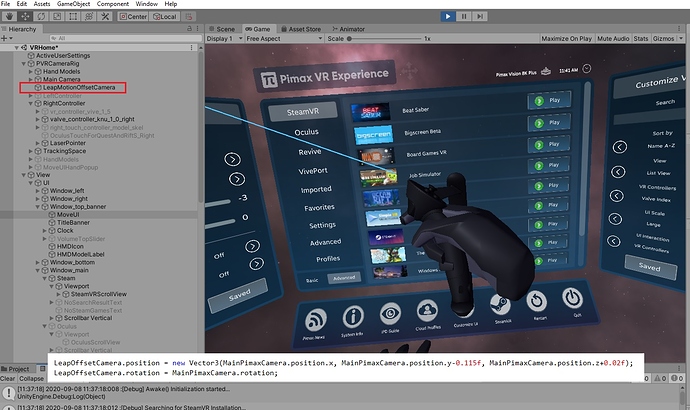
Task: Select the Move tool
Action: coord(25,17)
